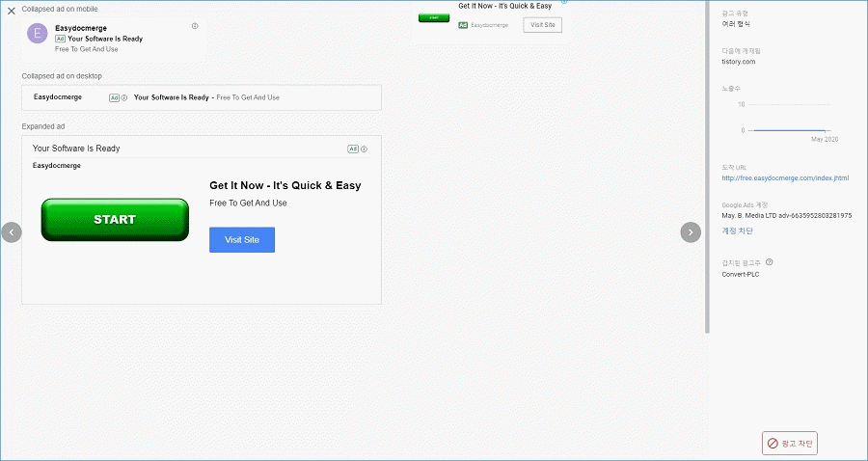The image size is (868, 461).
Task: Click the vertical scrollbar beside the preview
Action: click(x=707, y=166)
